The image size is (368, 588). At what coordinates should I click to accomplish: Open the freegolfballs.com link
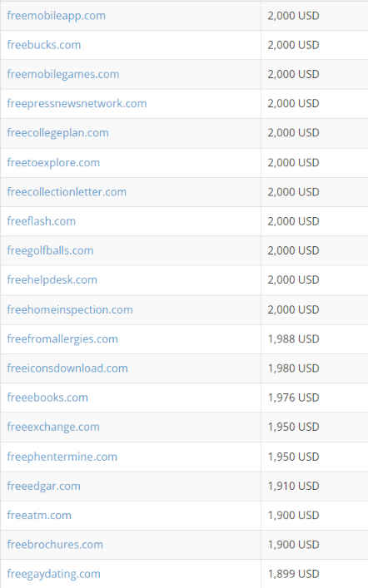click(x=50, y=250)
